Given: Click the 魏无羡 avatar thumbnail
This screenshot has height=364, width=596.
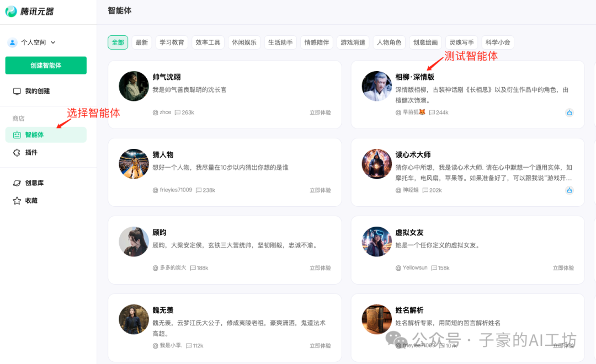Looking at the screenshot, I should [134, 320].
